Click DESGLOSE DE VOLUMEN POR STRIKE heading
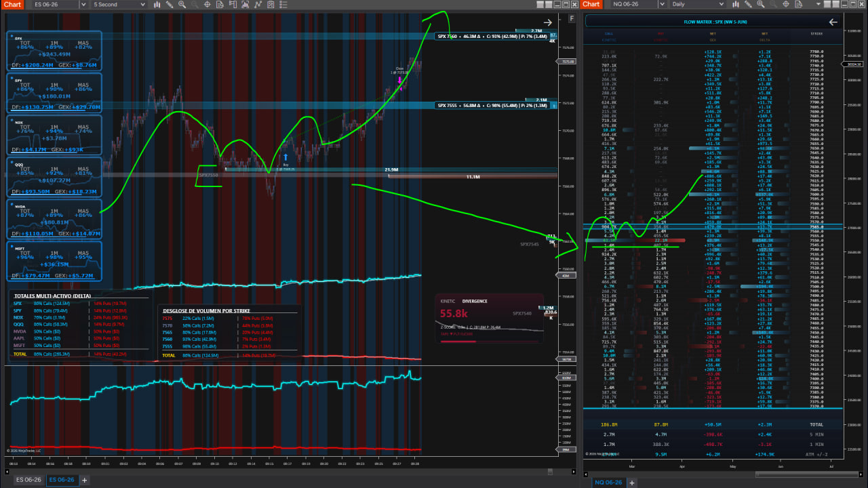 [206, 310]
